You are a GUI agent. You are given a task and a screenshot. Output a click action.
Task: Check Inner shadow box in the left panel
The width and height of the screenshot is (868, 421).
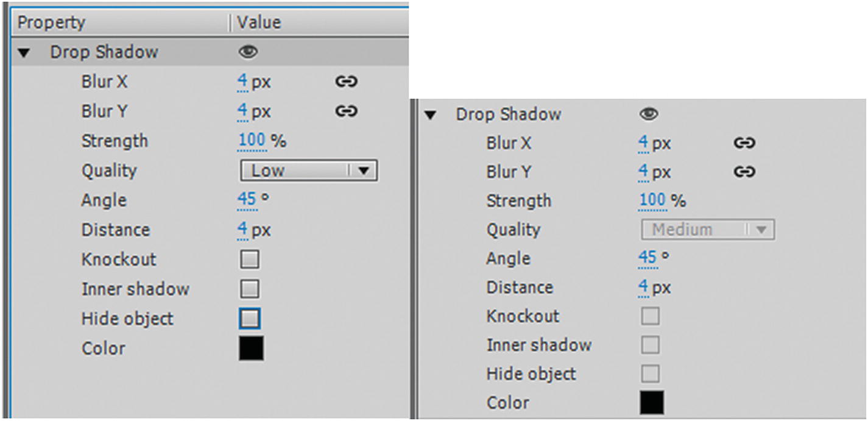(x=250, y=289)
